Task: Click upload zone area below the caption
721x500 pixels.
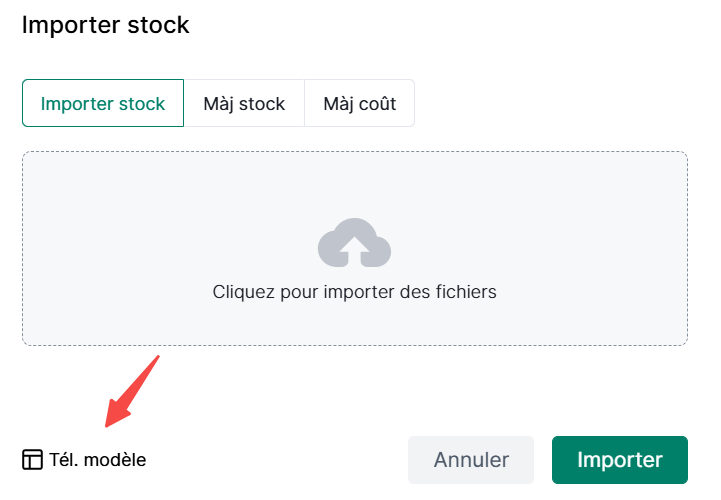Action: point(354,325)
